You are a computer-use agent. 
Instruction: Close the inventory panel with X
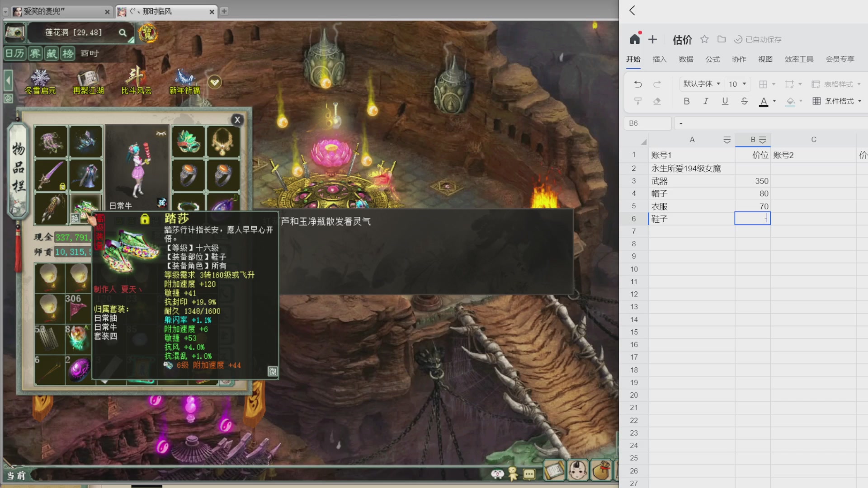[x=237, y=120]
